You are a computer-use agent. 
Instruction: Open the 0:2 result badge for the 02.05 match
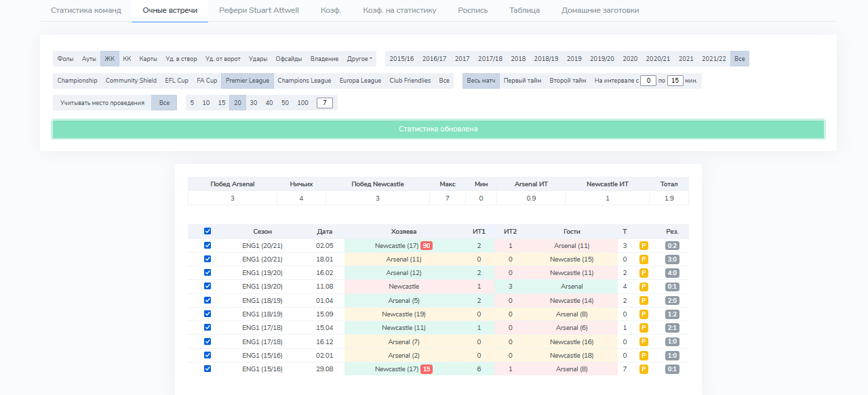(x=672, y=245)
